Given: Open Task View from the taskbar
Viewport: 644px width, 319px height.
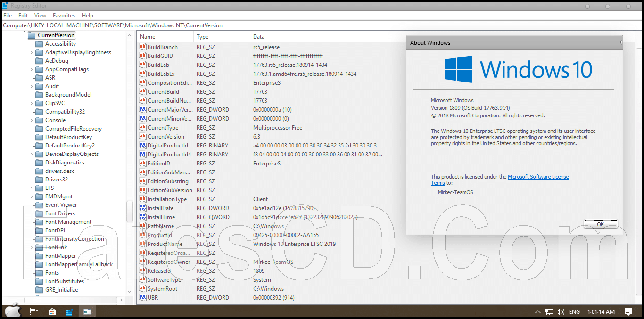Looking at the screenshot, I should point(34,312).
